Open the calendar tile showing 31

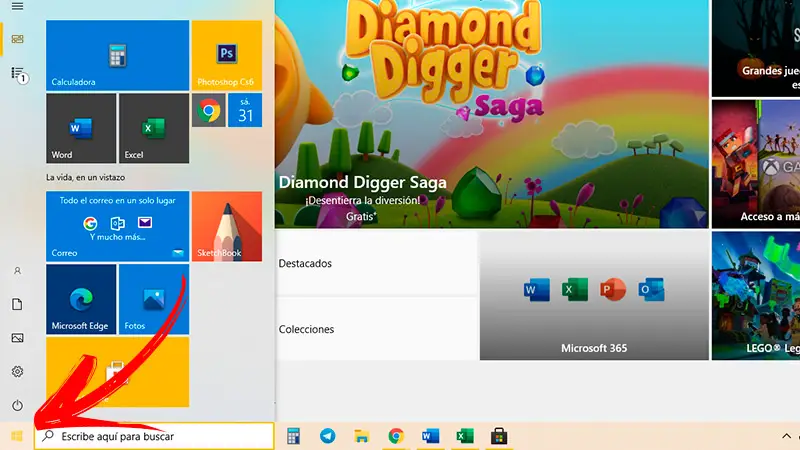point(245,110)
